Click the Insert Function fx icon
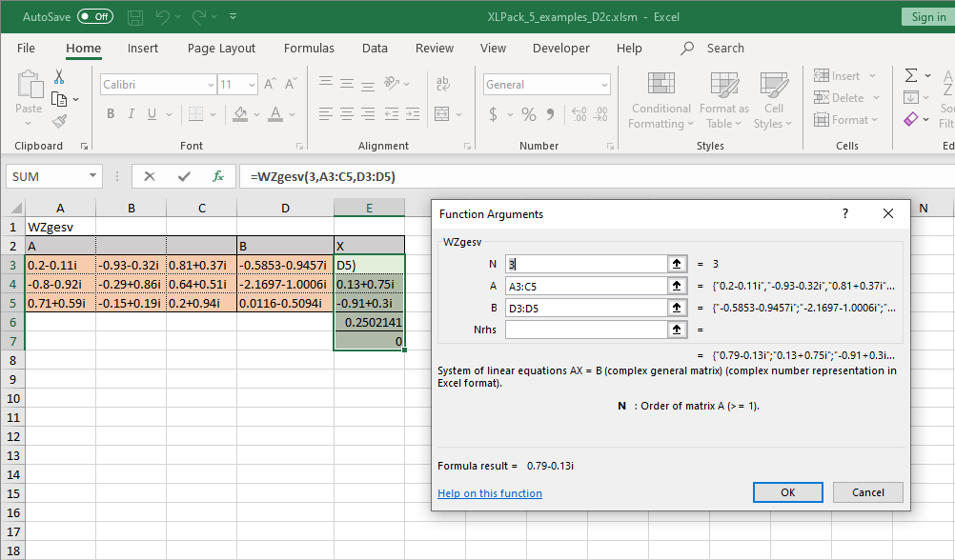 [x=217, y=176]
